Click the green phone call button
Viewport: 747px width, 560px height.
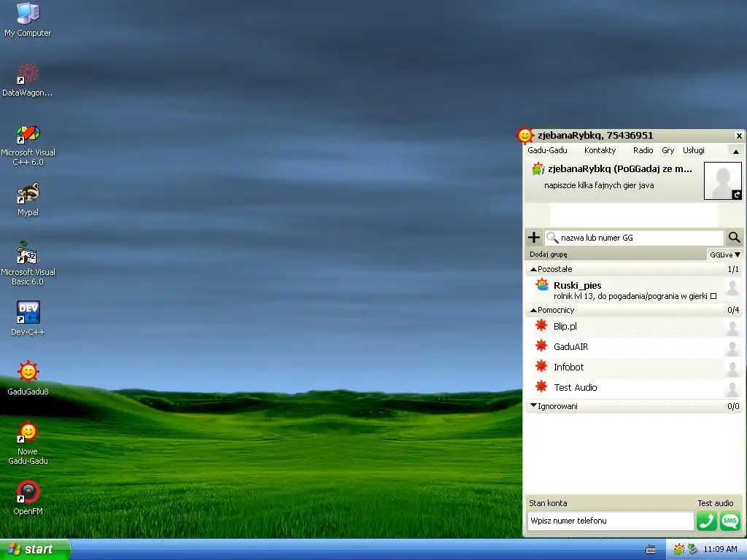pyautogui.click(x=706, y=521)
